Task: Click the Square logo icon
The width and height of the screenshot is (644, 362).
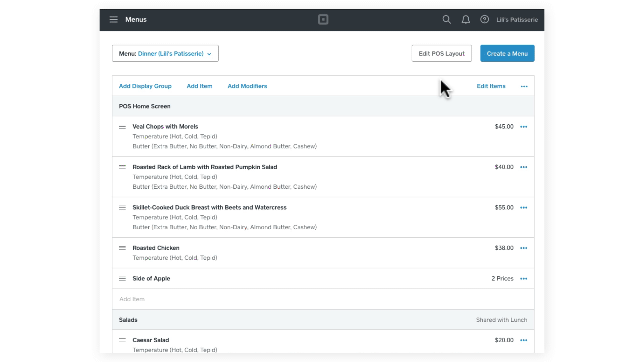Action: [323, 19]
